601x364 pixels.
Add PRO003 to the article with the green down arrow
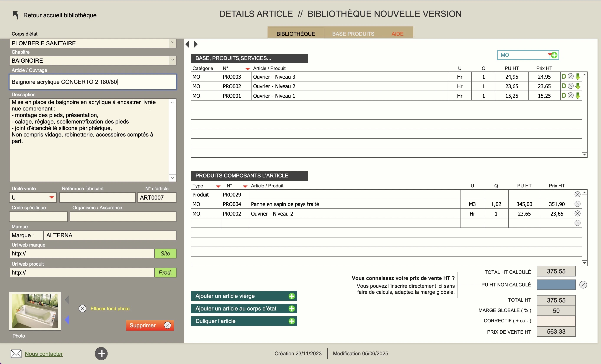pos(578,76)
